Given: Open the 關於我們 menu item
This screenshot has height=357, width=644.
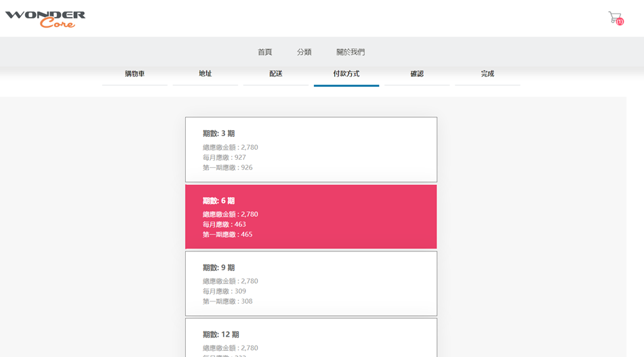Looking at the screenshot, I should click(x=350, y=52).
